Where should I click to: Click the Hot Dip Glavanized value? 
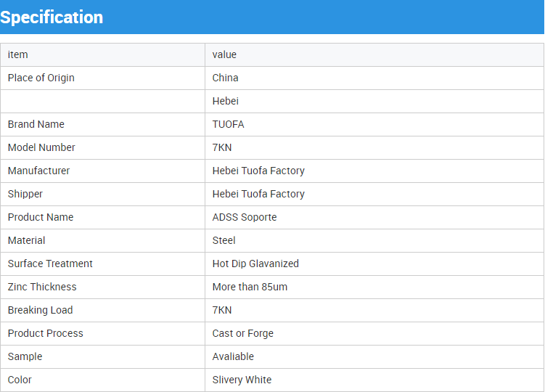pos(255,264)
